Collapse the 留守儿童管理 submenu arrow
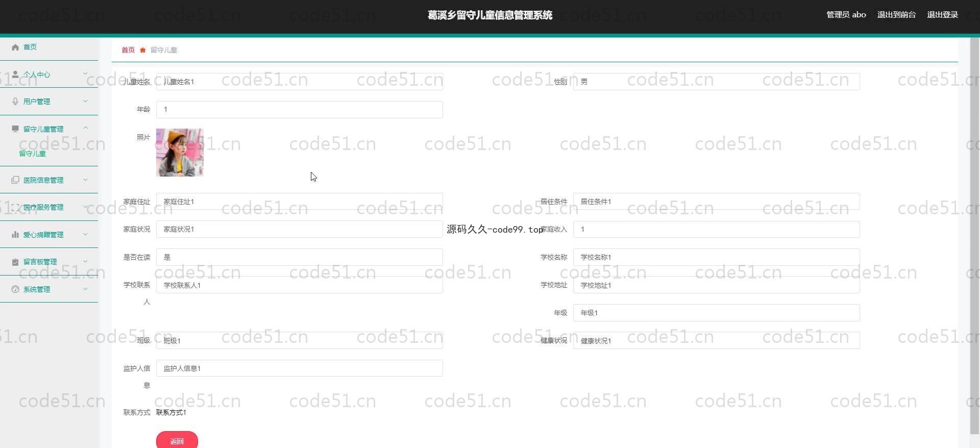 point(85,128)
